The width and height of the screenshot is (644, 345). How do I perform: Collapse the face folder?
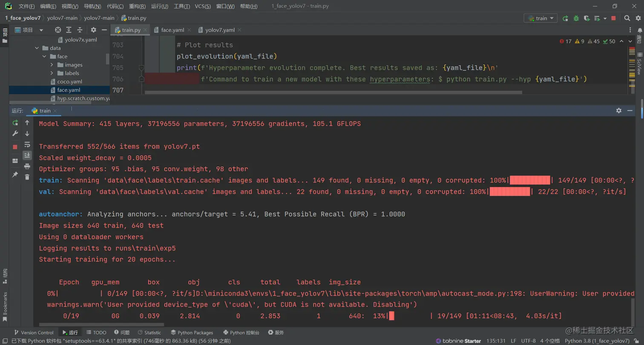tap(44, 57)
